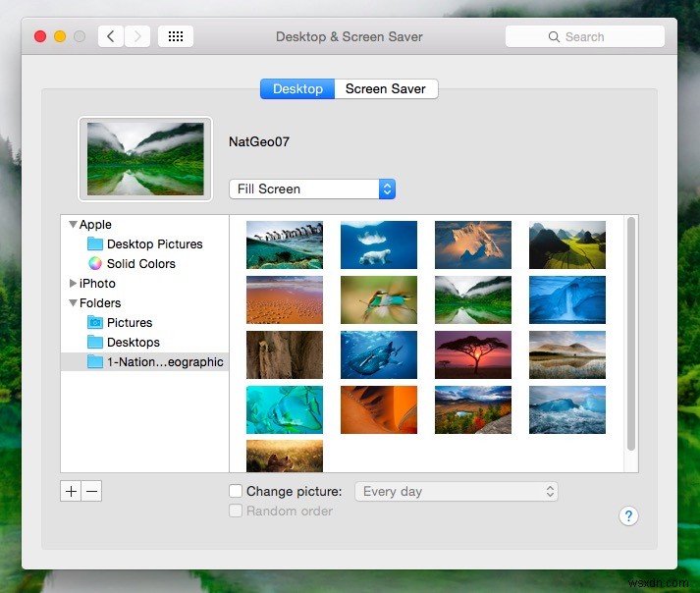
Task: Choose the polar bear underwater wallpaper
Action: [379, 244]
